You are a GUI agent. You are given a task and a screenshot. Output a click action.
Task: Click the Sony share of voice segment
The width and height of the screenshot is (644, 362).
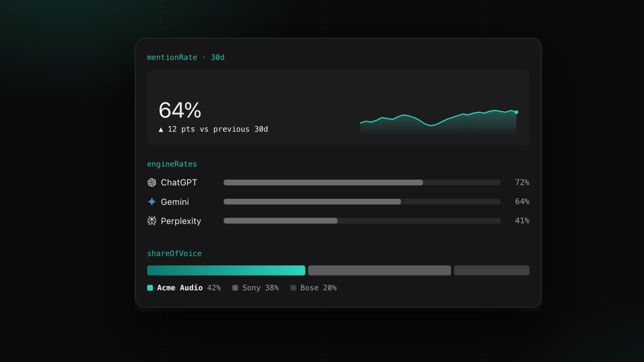[x=379, y=270]
